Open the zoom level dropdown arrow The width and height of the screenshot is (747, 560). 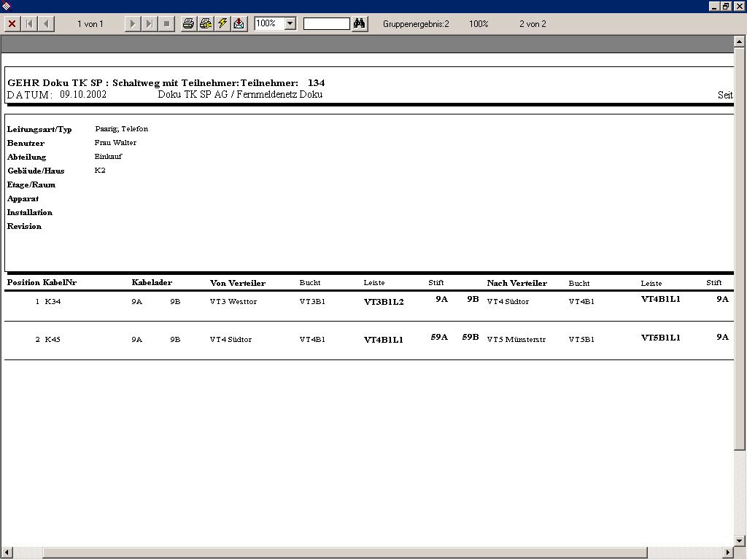pyautogui.click(x=290, y=23)
